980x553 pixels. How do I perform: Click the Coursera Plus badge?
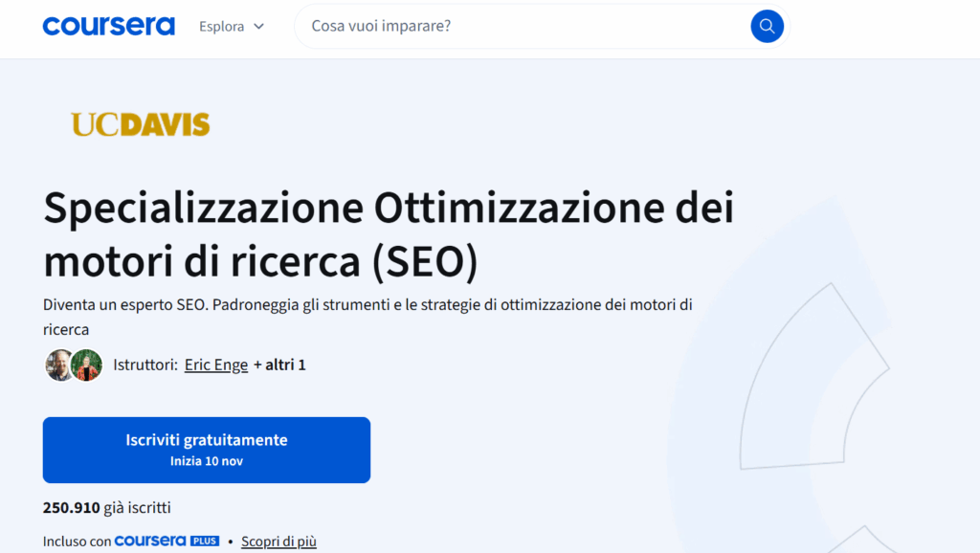click(167, 540)
